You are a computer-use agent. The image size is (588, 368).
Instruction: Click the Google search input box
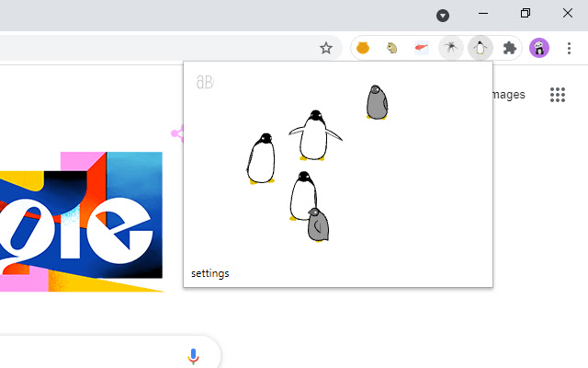(92, 356)
